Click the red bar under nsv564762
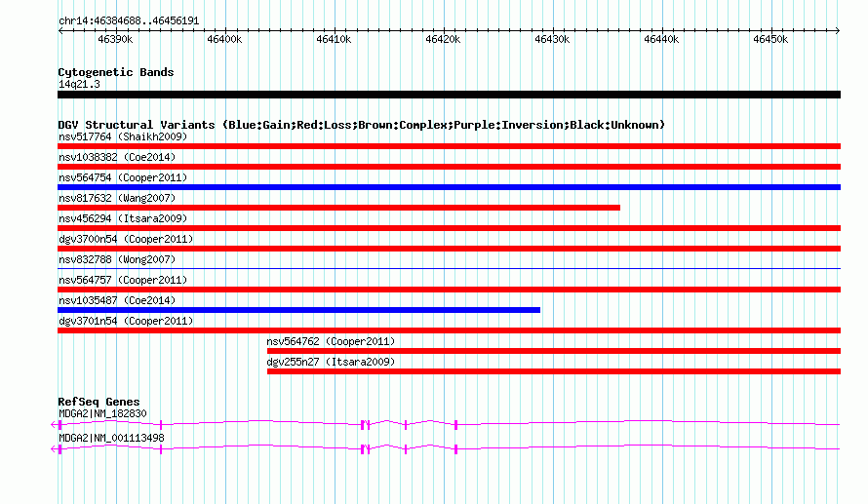Screen dimensions: 868x504 [554, 351]
